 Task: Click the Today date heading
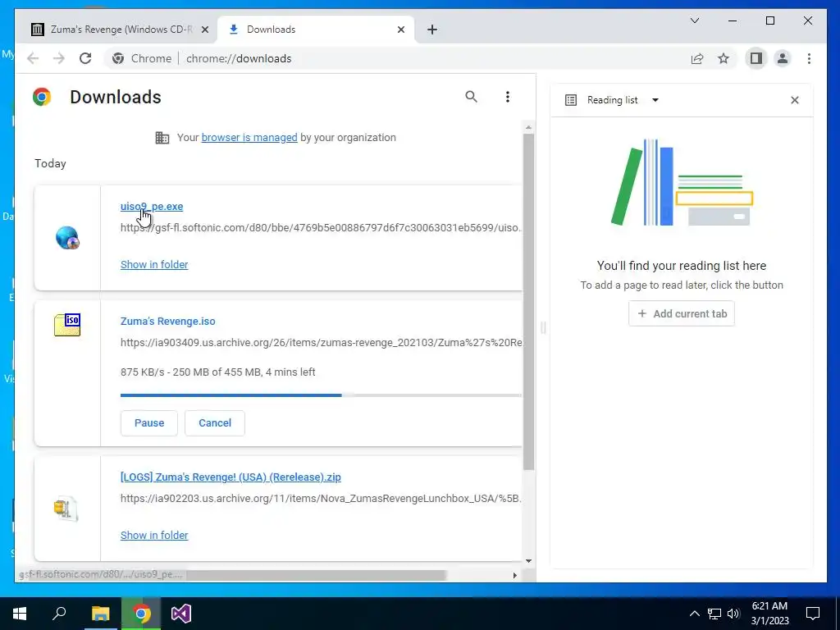coord(50,164)
